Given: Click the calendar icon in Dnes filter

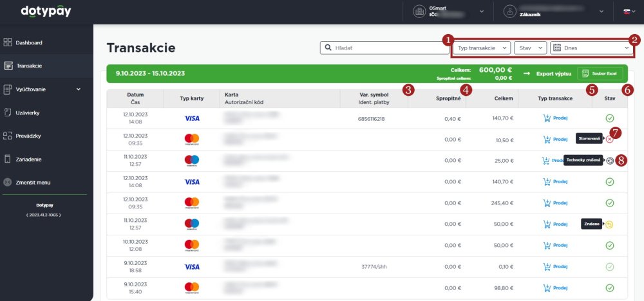Looking at the screenshot, I should pyautogui.click(x=557, y=48).
